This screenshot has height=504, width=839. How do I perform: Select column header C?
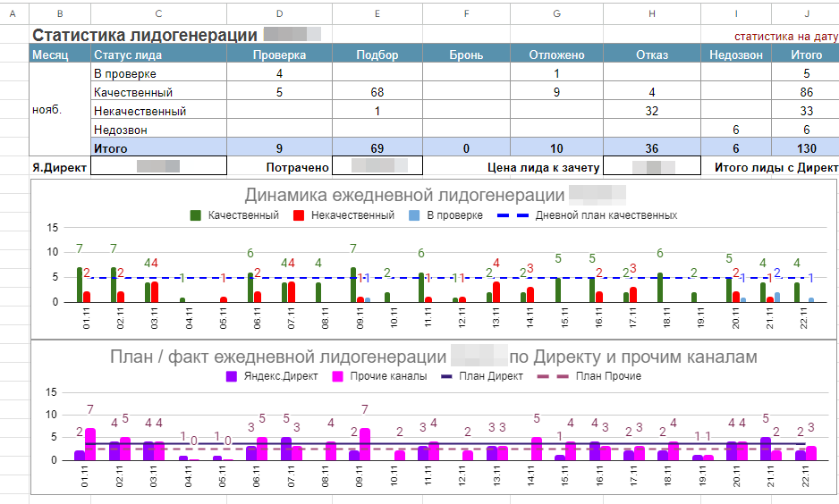point(158,13)
